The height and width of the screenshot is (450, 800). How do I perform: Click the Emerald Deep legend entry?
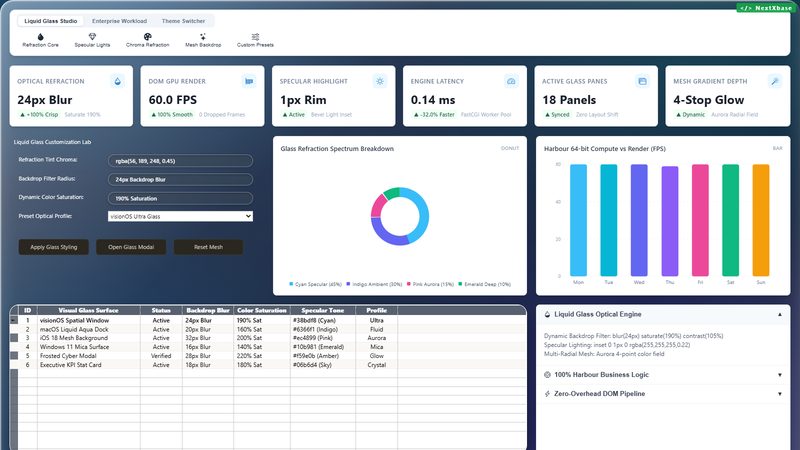click(x=485, y=284)
